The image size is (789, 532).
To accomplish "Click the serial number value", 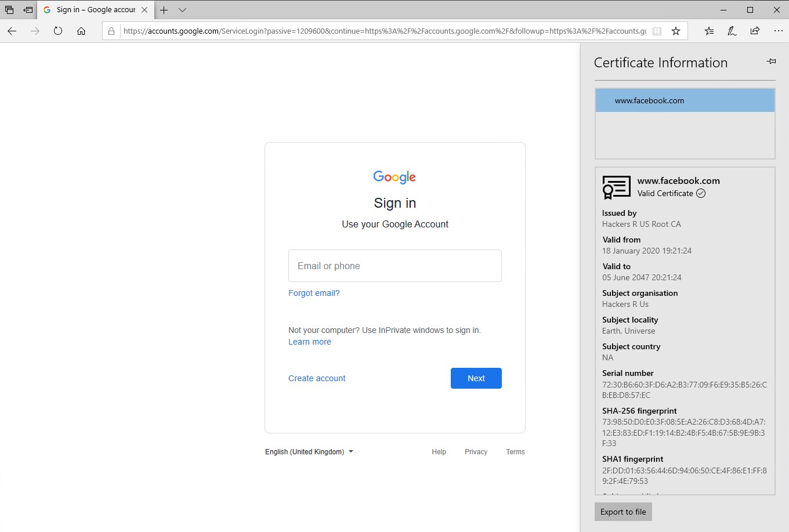I will [x=685, y=390].
